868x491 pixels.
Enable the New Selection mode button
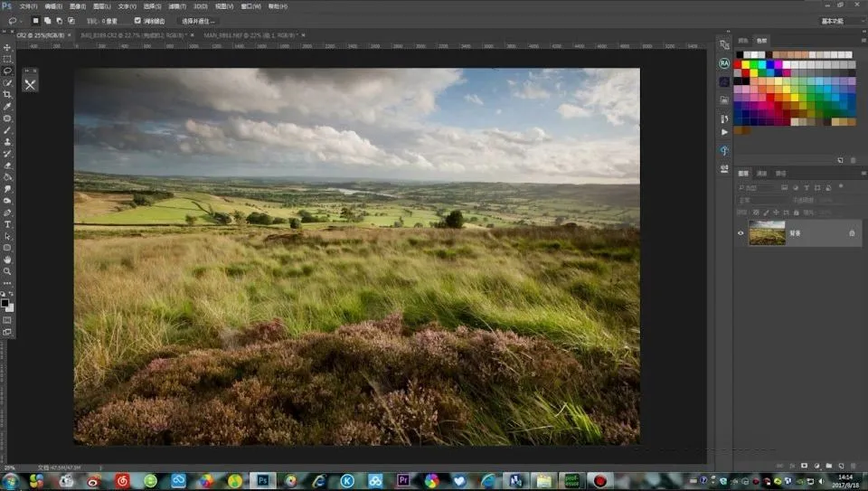pyautogui.click(x=36, y=20)
